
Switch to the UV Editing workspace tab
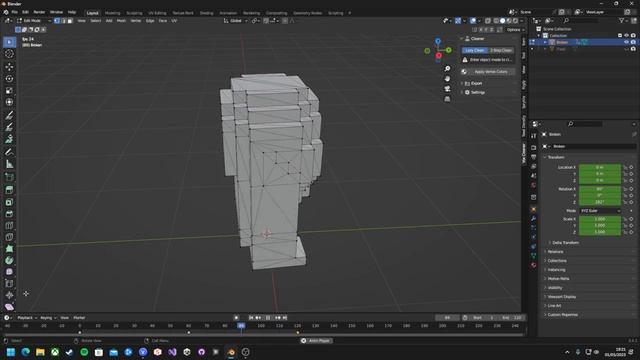[x=157, y=13]
